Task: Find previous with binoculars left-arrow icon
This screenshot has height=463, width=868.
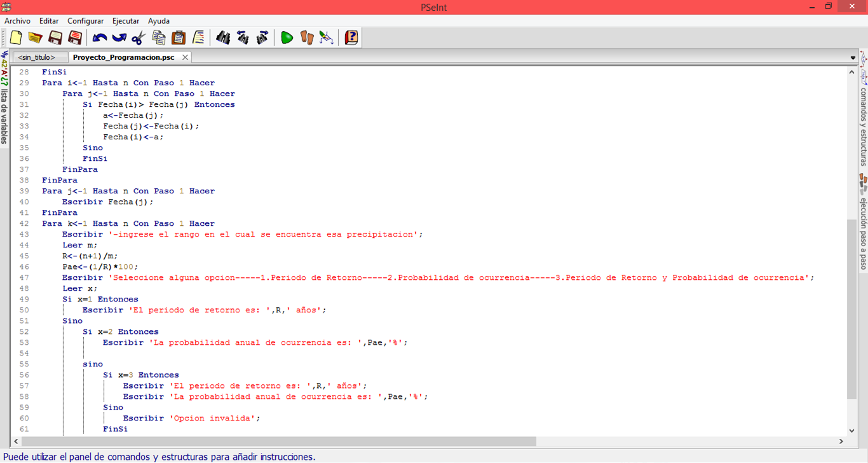Action: (243, 38)
